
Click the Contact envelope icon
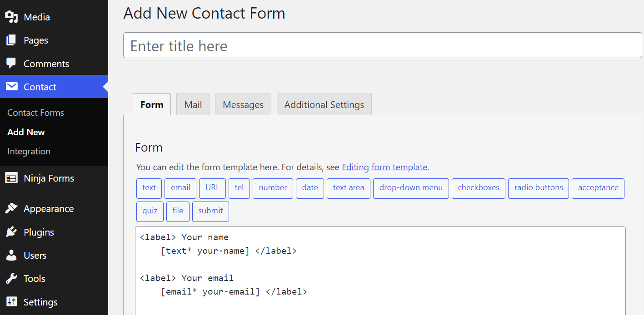pyautogui.click(x=11, y=87)
